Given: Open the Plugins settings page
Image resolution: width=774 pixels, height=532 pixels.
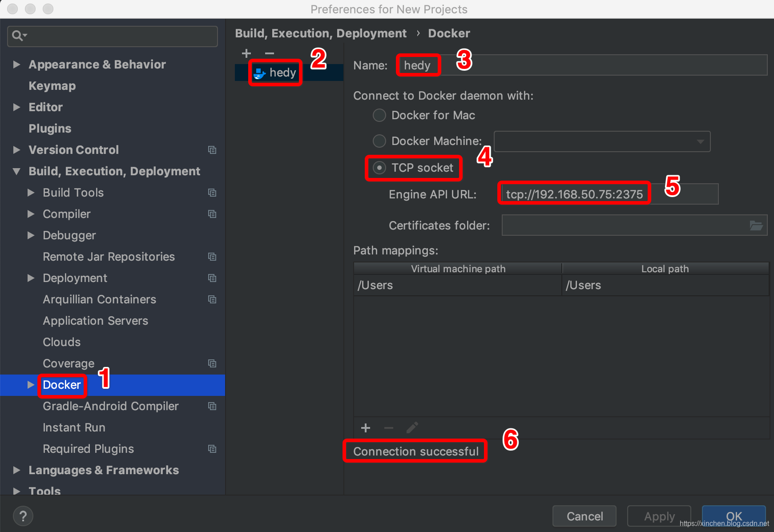Looking at the screenshot, I should [50, 129].
